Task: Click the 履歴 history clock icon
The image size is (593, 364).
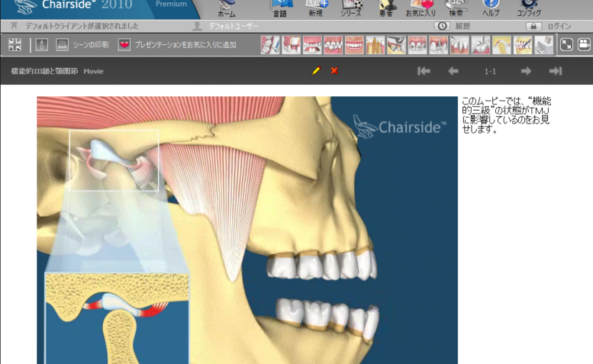Action: pyautogui.click(x=442, y=26)
